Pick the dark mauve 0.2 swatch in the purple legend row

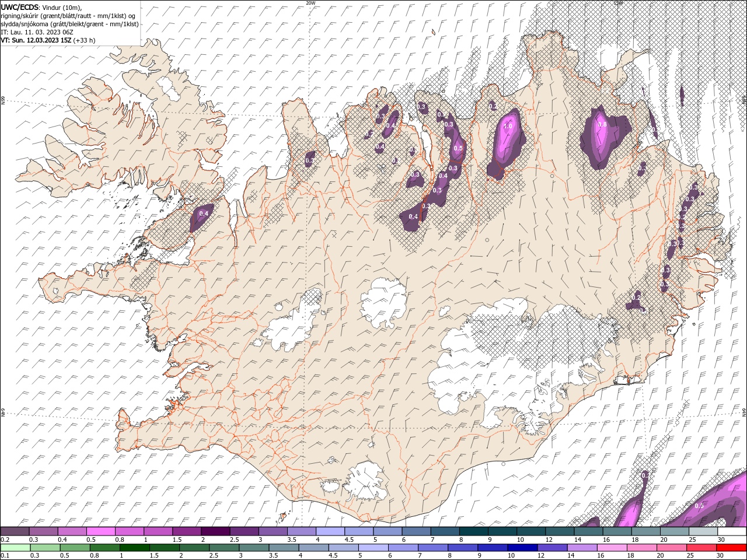click(15, 531)
